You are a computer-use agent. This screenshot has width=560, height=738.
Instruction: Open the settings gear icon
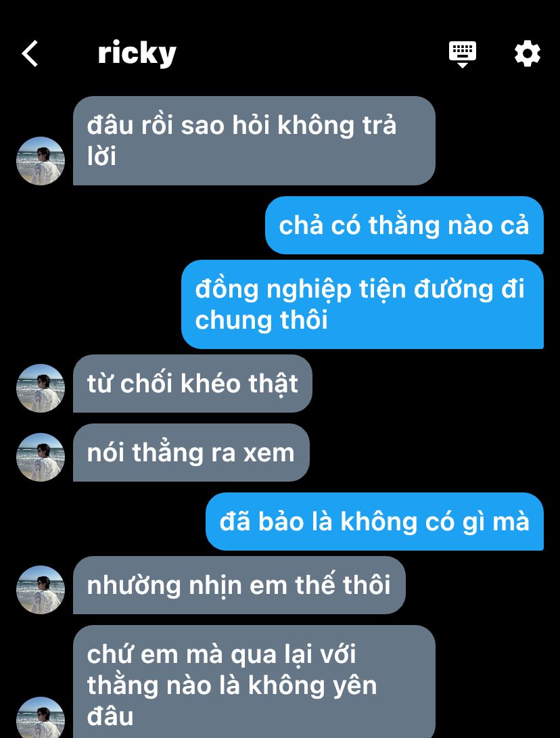coord(527,53)
